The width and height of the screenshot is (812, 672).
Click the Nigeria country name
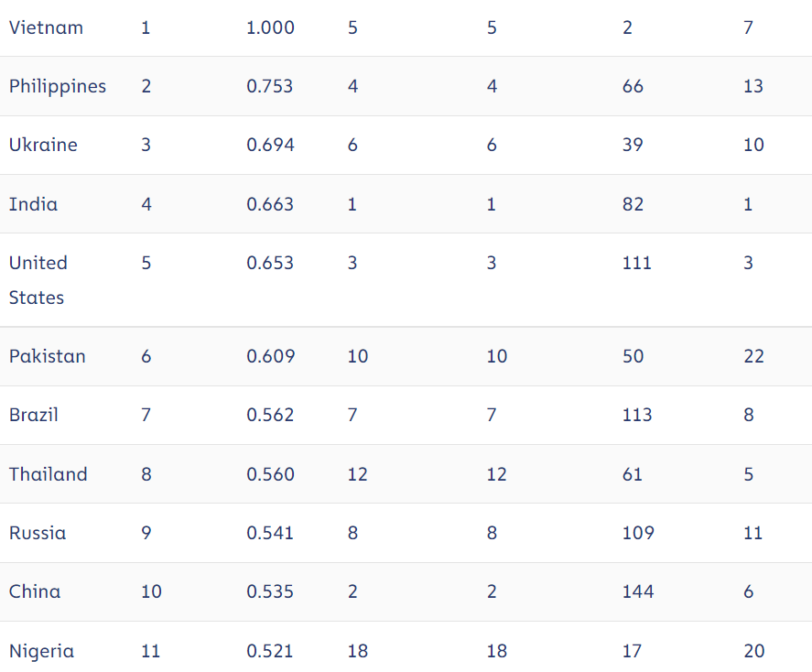click(41, 651)
